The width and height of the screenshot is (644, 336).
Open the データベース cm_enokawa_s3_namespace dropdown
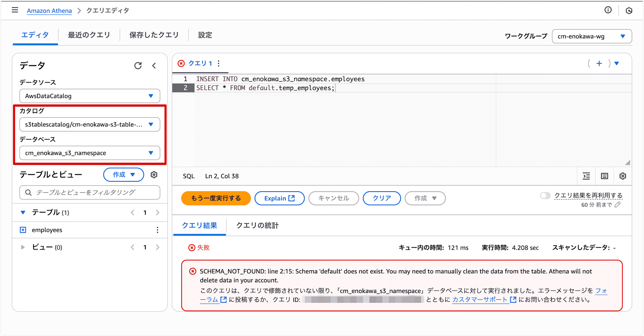click(x=90, y=153)
